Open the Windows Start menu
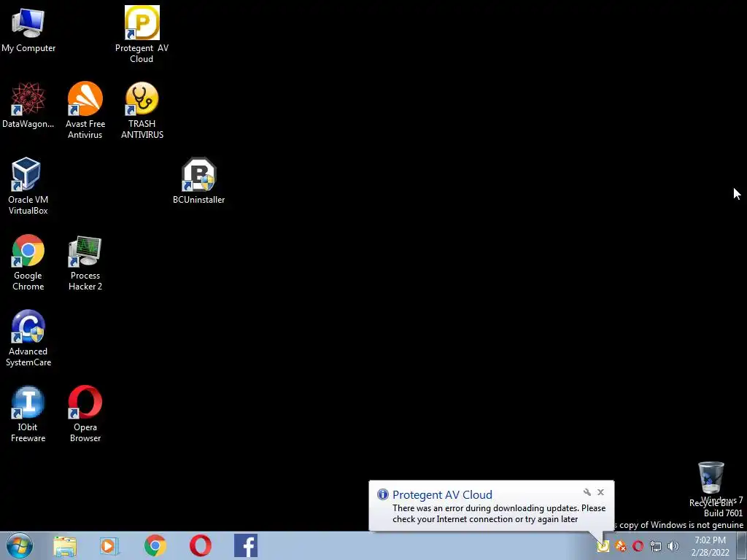This screenshot has width=747, height=560. click(20, 545)
